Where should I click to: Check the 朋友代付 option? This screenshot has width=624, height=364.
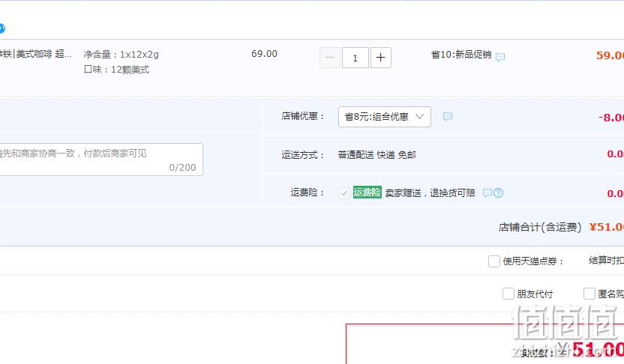tap(508, 294)
